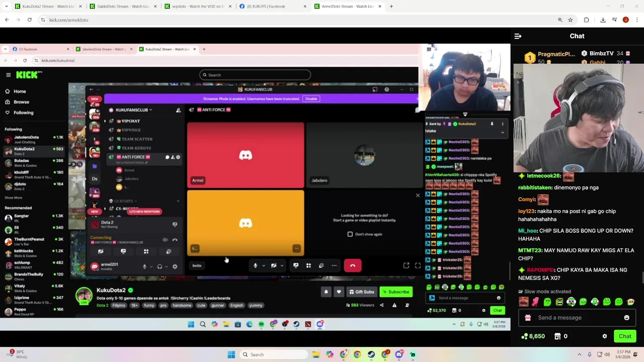Image resolution: width=644 pixels, height=362 pixels.
Task: Share screen from Discord call control bar
Action: click(x=296, y=265)
